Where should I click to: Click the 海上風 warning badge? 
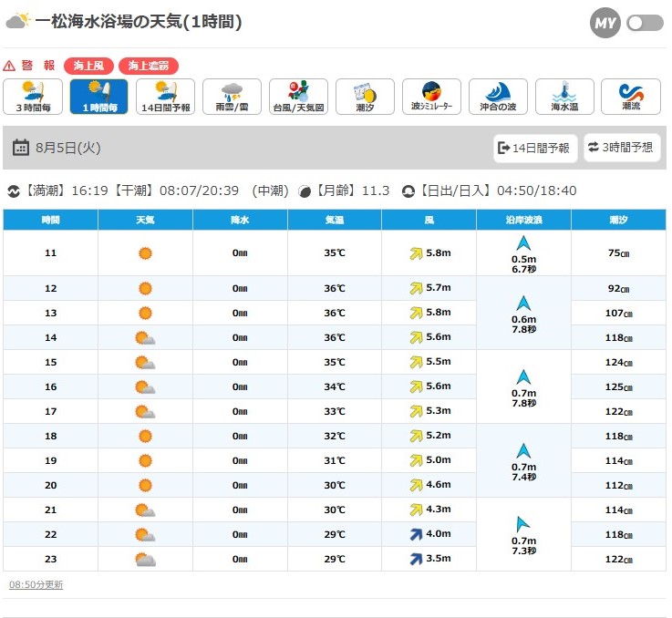click(88, 66)
